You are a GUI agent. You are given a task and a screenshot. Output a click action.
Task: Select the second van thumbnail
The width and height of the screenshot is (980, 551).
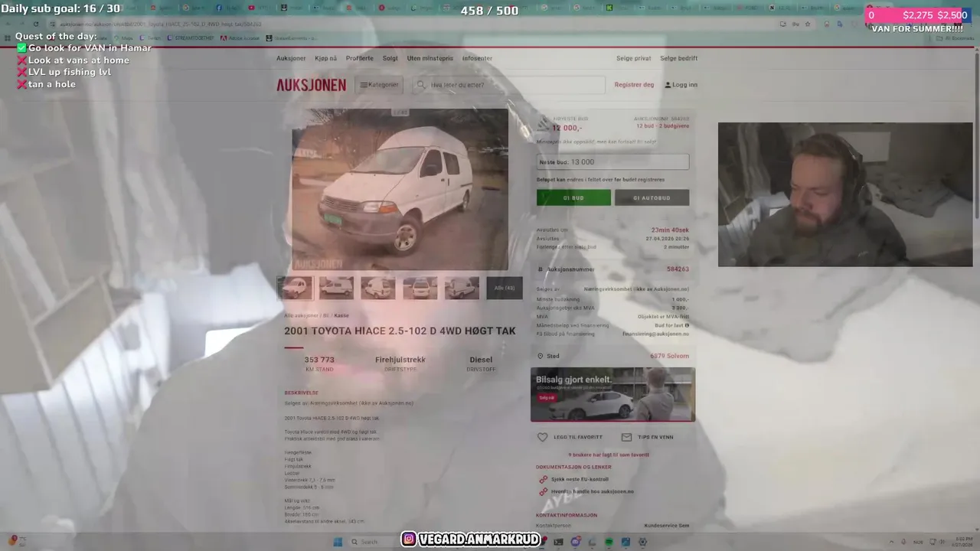pyautogui.click(x=336, y=288)
